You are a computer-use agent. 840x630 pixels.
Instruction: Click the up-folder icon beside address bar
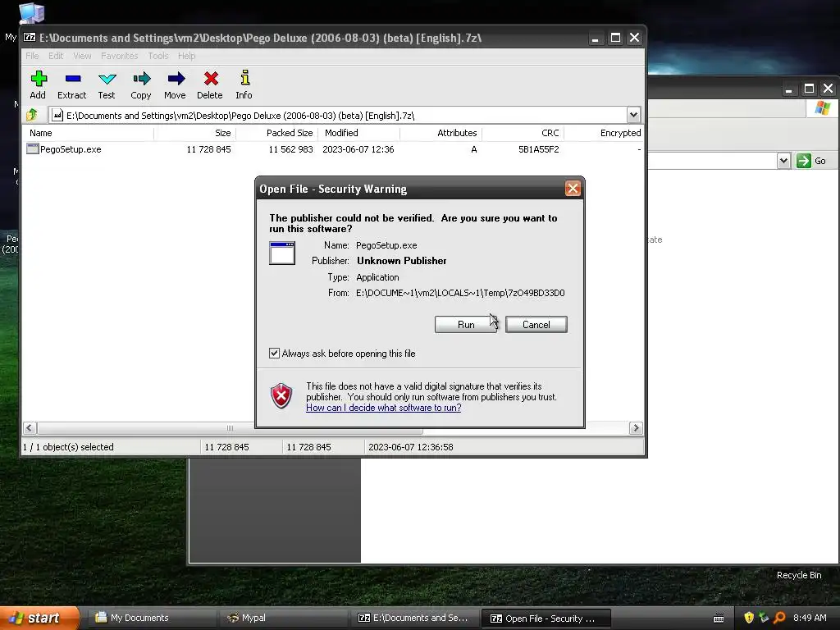[x=32, y=115]
